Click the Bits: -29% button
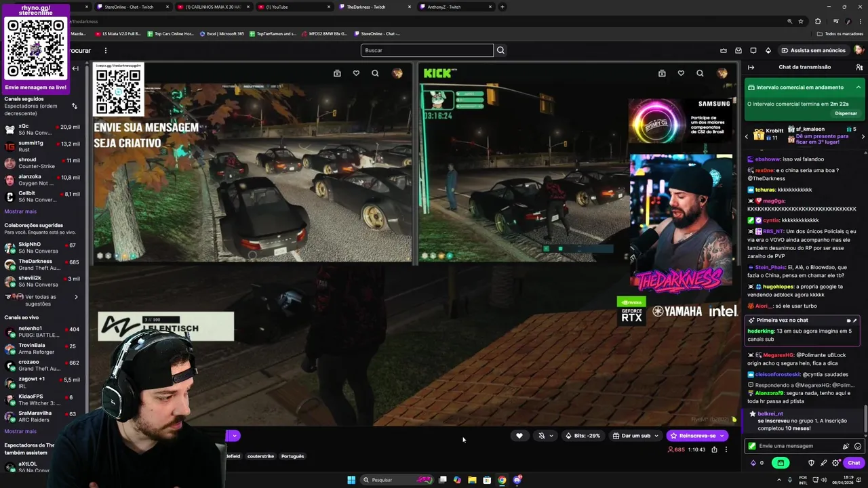The image size is (868, 488). 583,436
